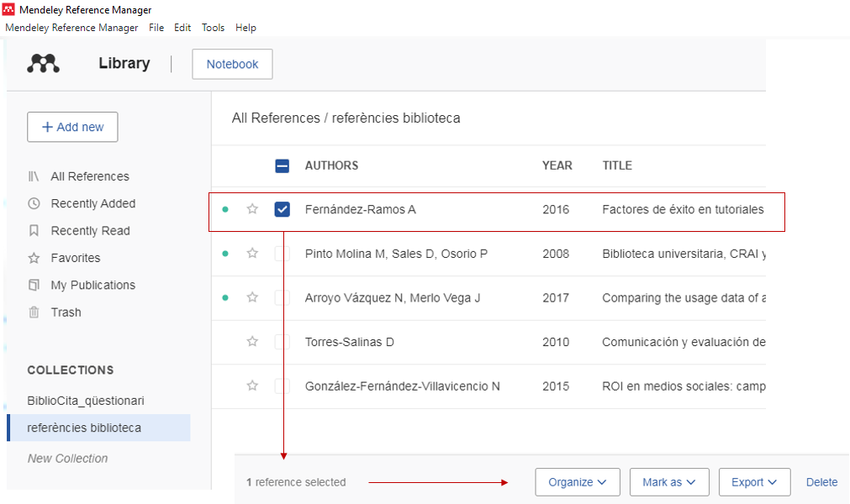Click the green unread dot for Fernández-Ramos A
The image size is (850, 504).
(x=225, y=209)
